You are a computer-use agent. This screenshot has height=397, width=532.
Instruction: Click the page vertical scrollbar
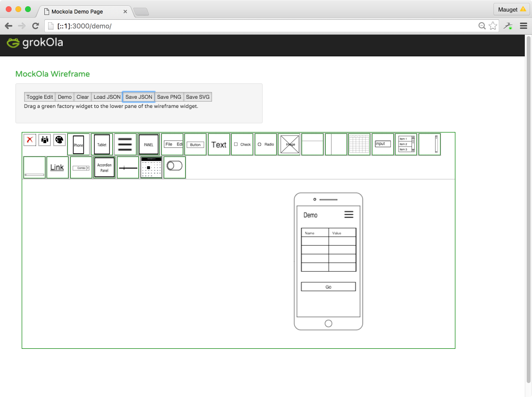pos(528,209)
